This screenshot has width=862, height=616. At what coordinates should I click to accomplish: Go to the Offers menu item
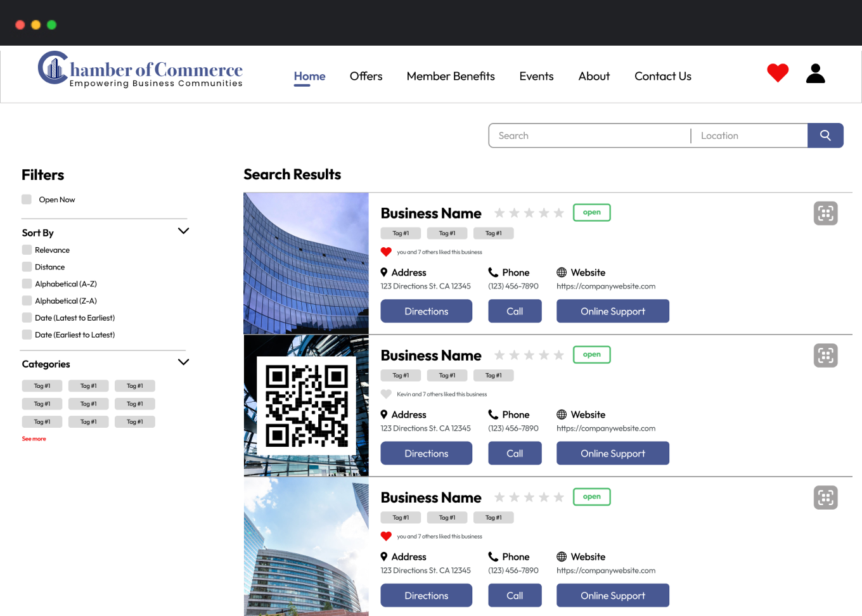pyautogui.click(x=366, y=76)
